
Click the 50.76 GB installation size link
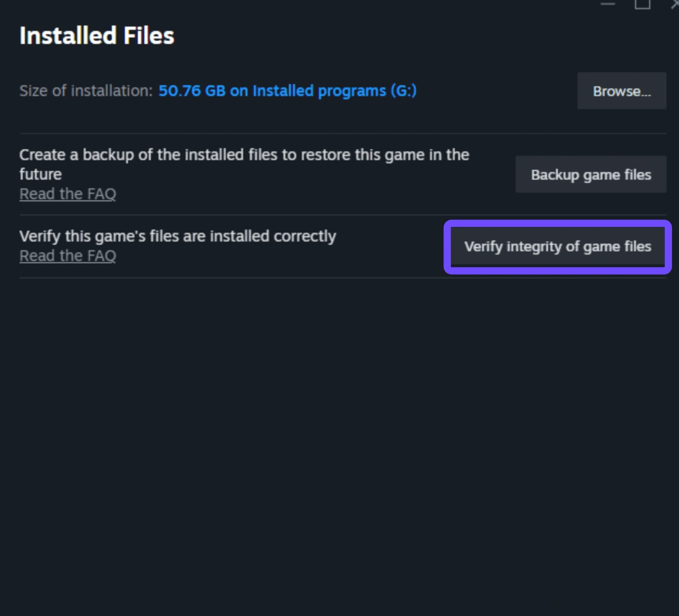(x=191, y=91)
